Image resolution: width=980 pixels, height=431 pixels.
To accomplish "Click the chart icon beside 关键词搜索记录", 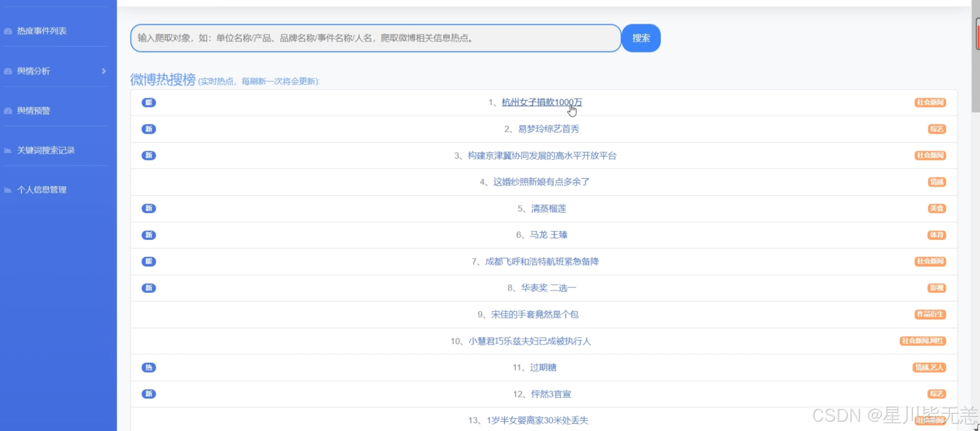I will (x=8, y=150).
